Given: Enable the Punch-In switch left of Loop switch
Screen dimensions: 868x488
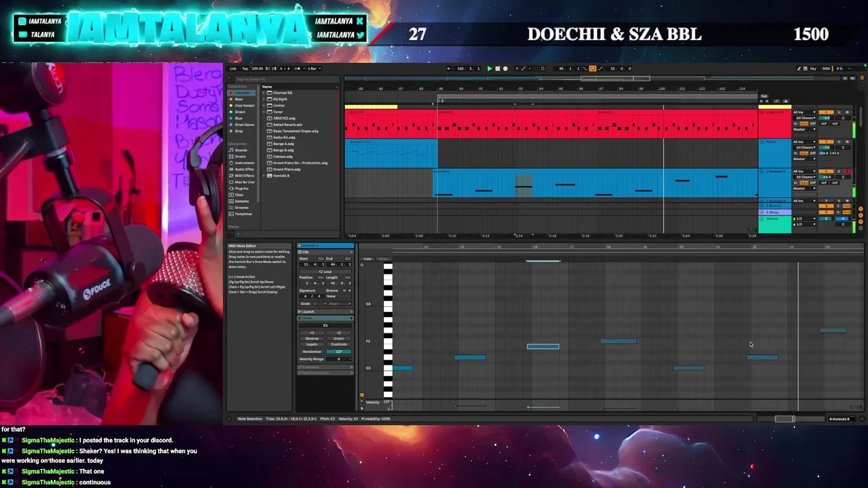Looking at the screenshot, I should [x=585, y=68].
